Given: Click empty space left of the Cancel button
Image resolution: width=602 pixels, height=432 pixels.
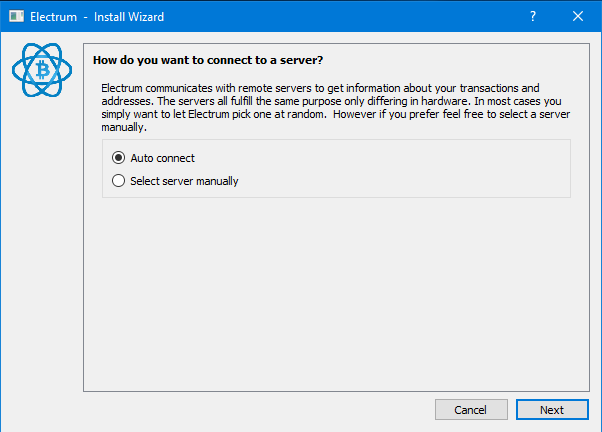Looking at the screenshot, I should coord(250,410).
